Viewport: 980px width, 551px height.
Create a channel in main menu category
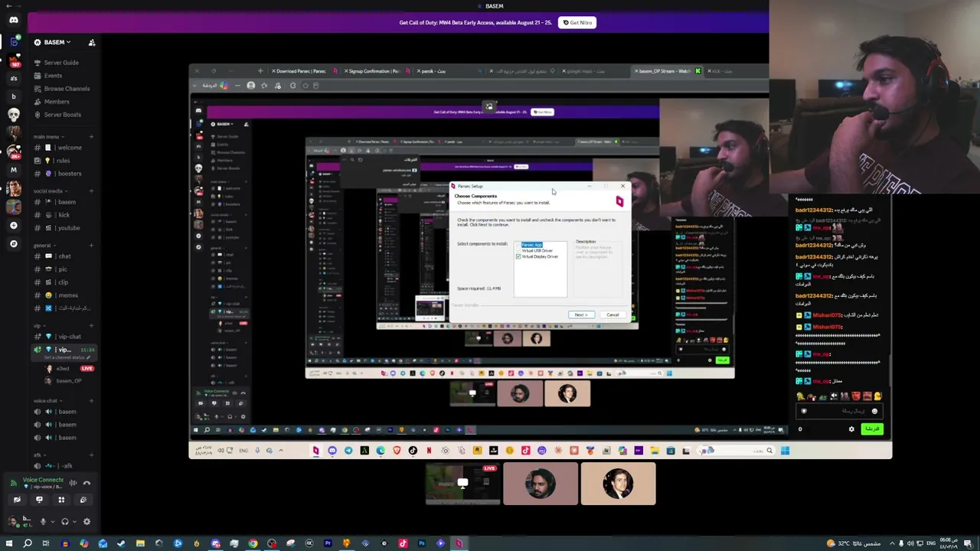(91, 137)
